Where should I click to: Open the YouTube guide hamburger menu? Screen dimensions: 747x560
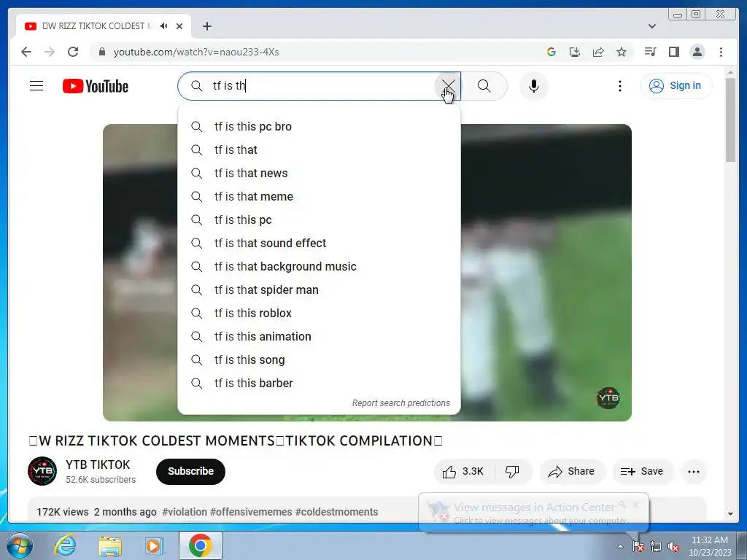[x=36, y=86]
